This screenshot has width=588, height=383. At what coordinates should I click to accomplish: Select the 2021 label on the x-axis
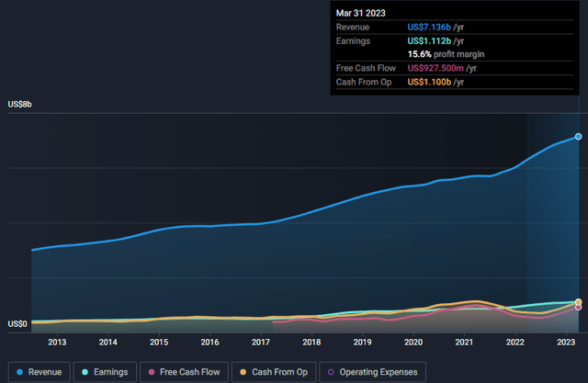(x=464, y=343)
